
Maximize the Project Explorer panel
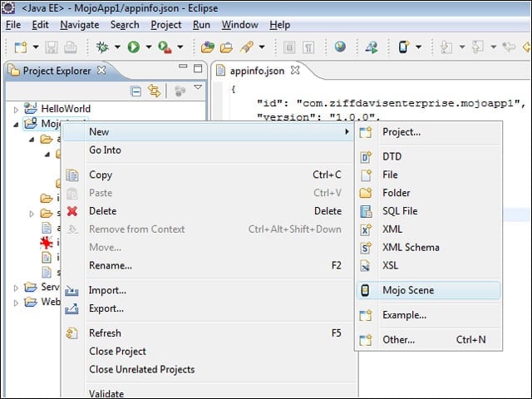click(x=198, y=68)
